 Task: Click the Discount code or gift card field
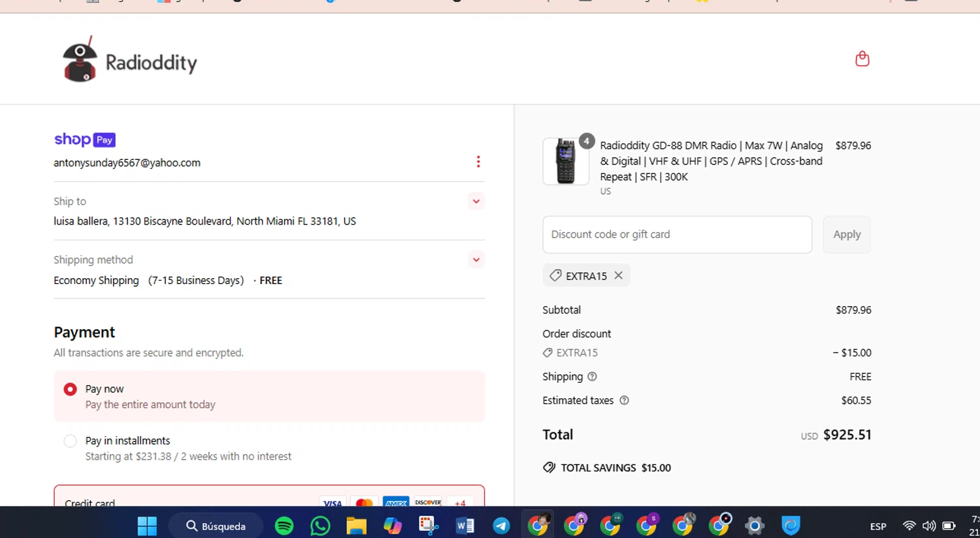click(x=678, y=234)
